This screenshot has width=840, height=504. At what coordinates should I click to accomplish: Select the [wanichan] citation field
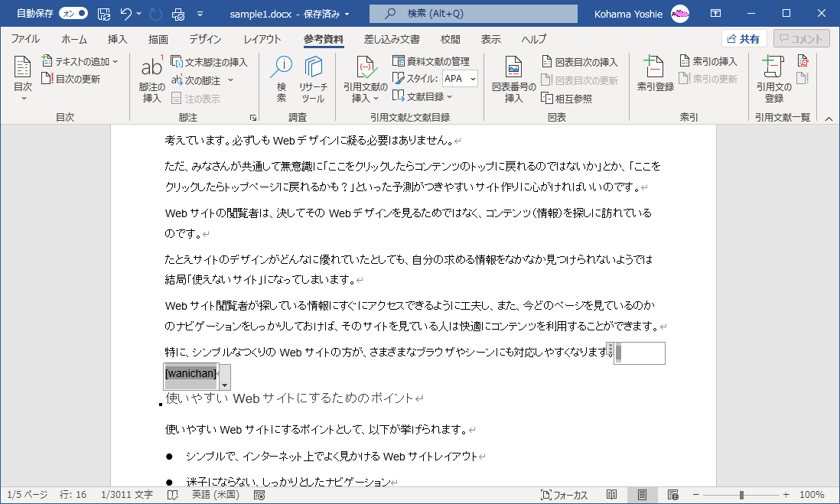190,373
